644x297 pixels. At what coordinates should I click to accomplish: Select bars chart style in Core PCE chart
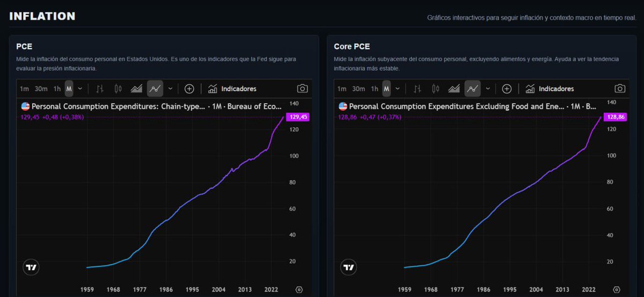pos(418,89)
